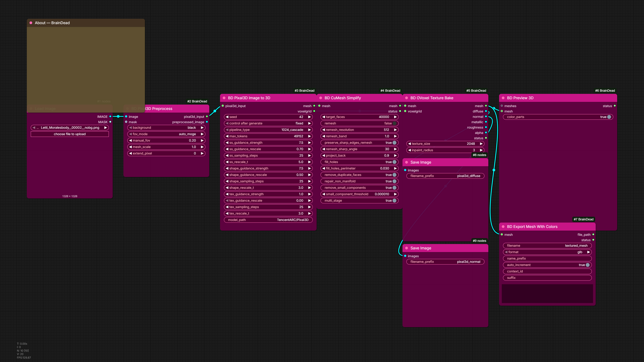Click the voxelgrid input socket on Texture Bake
The height and width of the screenshot is (362, 644).
(x=405, y=111)
